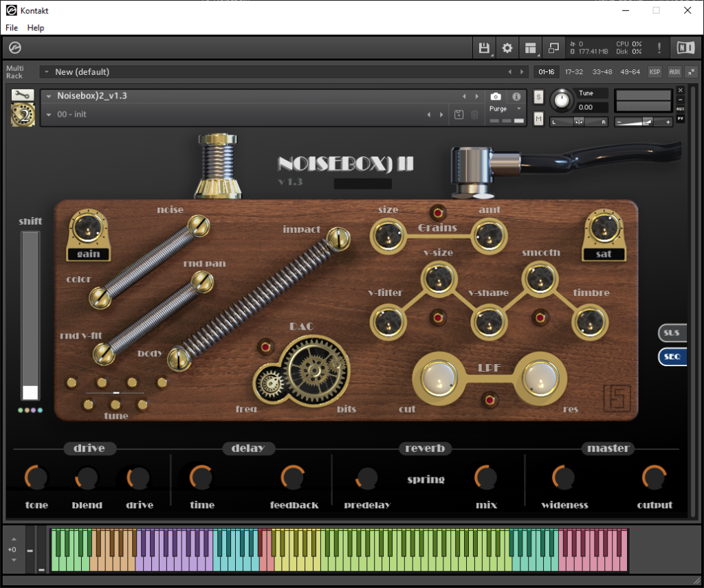The height and width of the screenshot is (588, 704).
Task: Click the Noisebox 2 instrument badge icon
Action: pos(23,114)
